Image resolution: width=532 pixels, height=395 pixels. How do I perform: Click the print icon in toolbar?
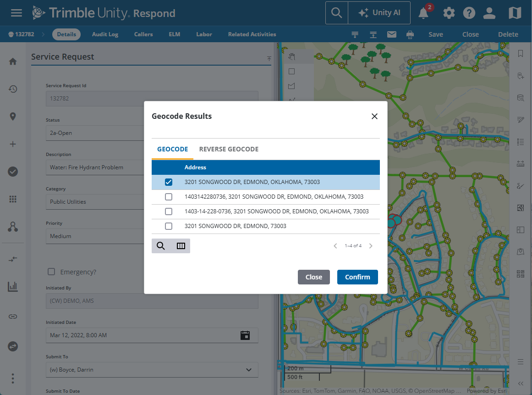[410, 34]
